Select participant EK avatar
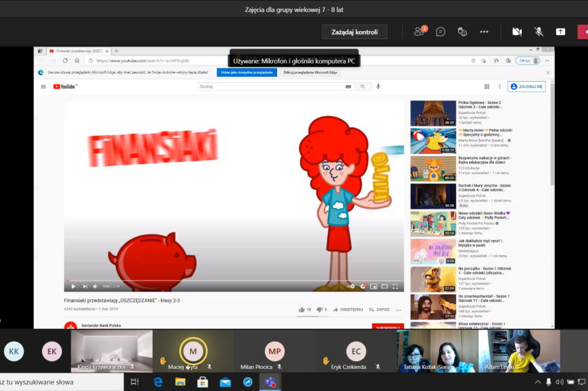 tap(52, 351)
